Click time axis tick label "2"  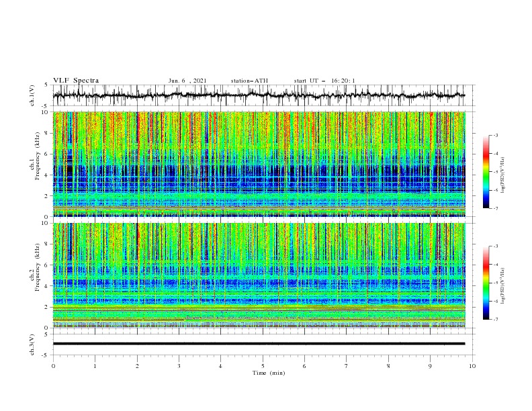(x=137, y=366)
